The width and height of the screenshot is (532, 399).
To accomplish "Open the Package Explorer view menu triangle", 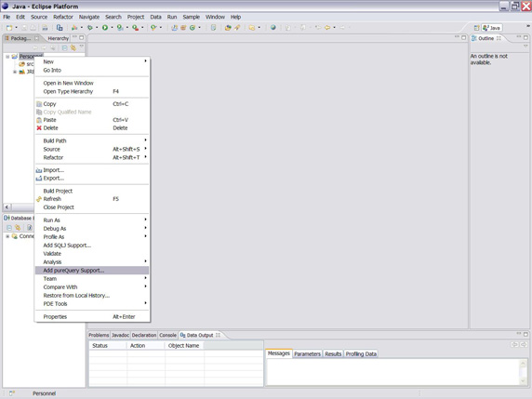I will (x=82, y=47).
